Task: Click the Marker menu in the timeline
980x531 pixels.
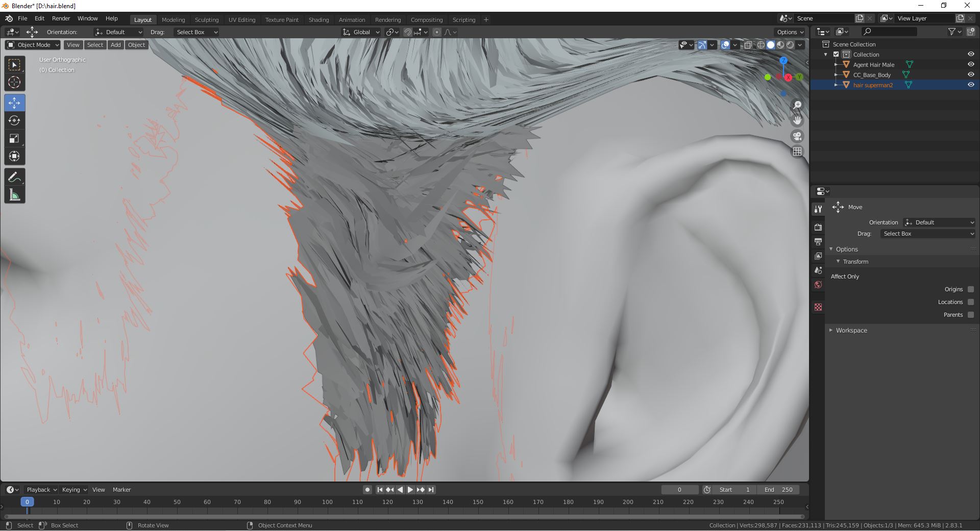Action: pos(121,490)
